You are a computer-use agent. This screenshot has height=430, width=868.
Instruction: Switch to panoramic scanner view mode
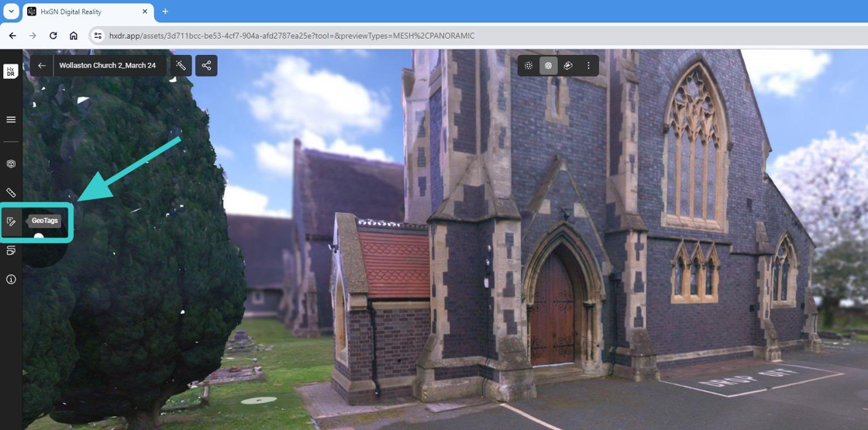coord(568,66)
